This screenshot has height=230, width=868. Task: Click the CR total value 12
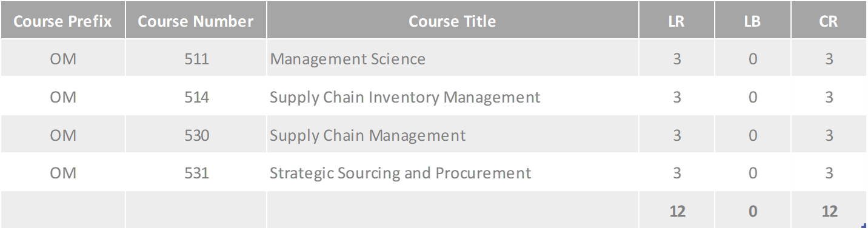829,211
